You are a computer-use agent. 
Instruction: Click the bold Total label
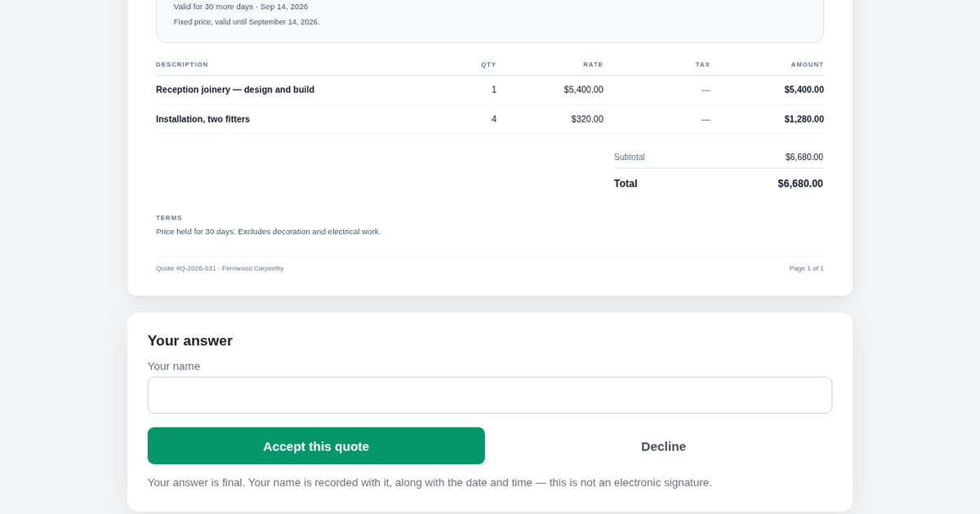coord(626,184)
